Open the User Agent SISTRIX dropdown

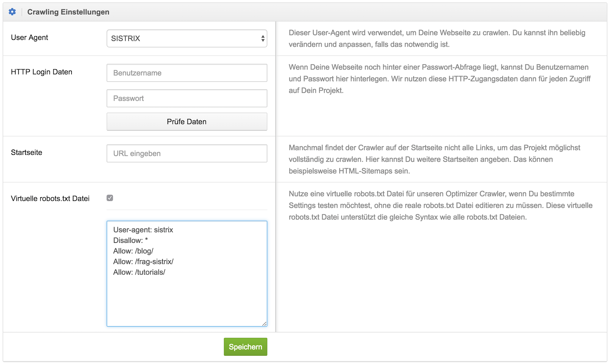tap(186, 38)
